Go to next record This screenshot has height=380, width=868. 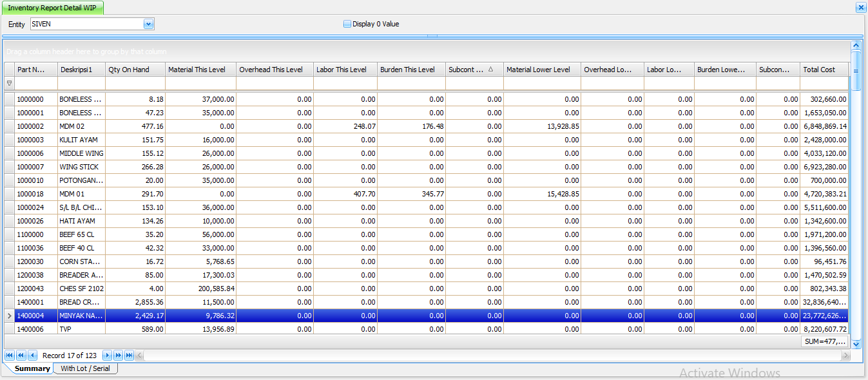(108, 356)
